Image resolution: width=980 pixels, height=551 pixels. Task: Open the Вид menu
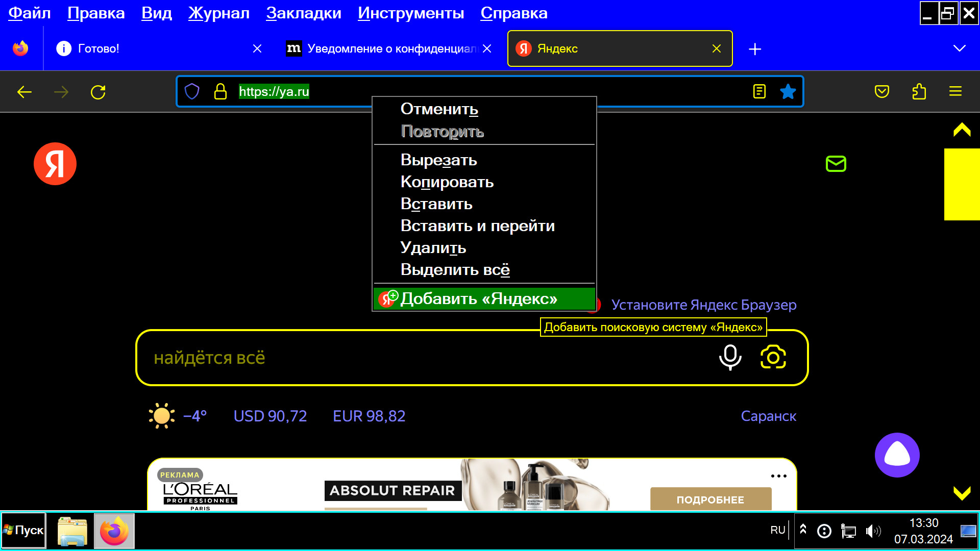point(157,13)
